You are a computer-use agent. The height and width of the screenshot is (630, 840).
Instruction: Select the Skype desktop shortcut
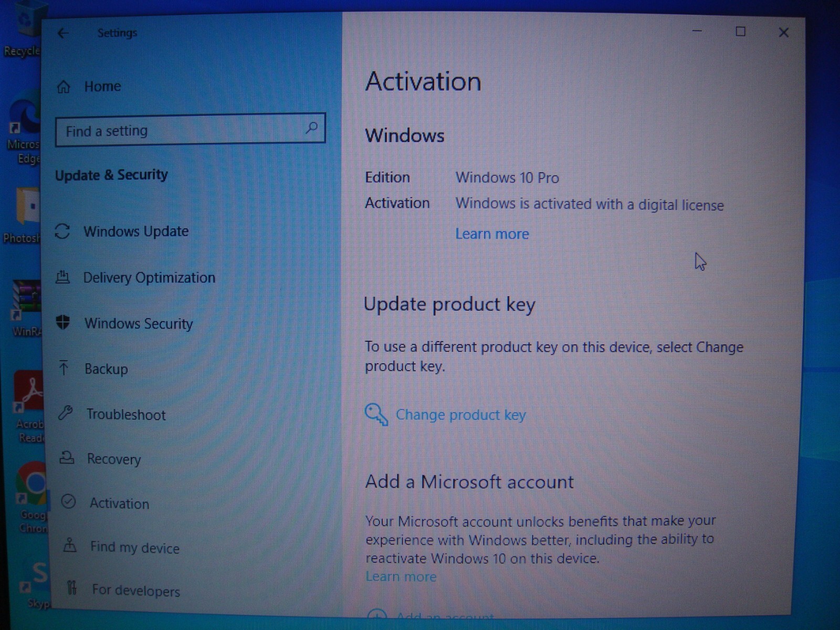(36, 585)
